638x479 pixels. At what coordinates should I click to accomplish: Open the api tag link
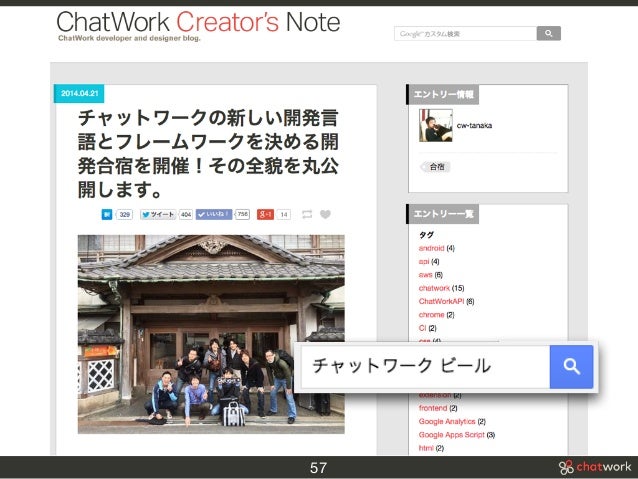(x=424, y=261)
